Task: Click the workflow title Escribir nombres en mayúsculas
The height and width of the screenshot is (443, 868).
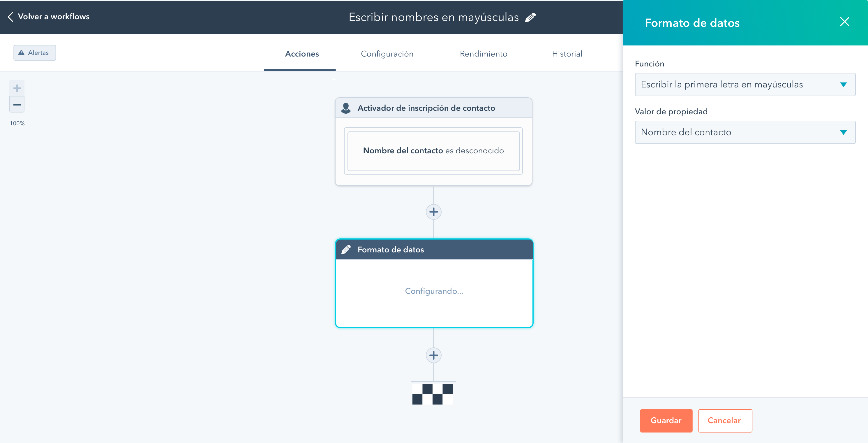Action: tap(433, 17)
